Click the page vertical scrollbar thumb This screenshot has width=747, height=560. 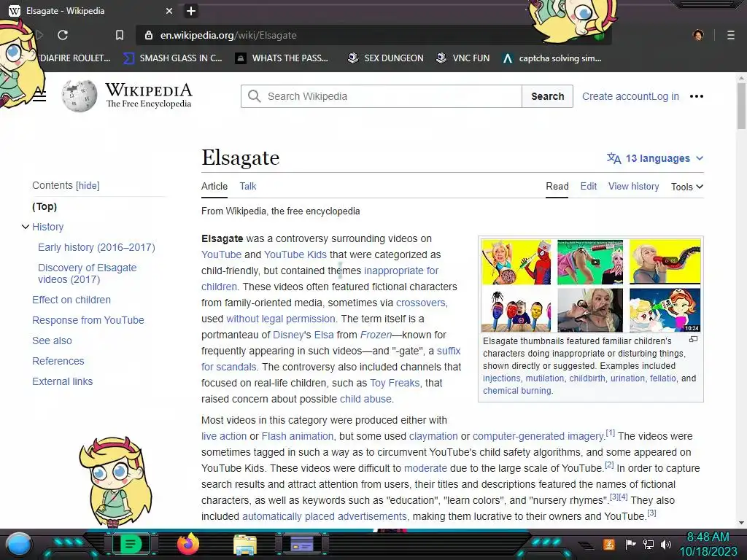pyautogui.click(x=741, y=106)
